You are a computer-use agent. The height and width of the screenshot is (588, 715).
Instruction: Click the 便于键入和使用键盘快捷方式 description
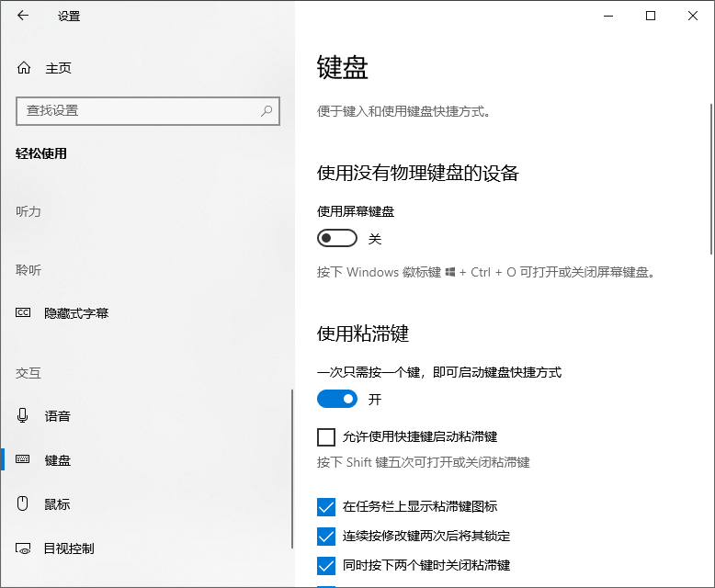click(x=403, y=111)
